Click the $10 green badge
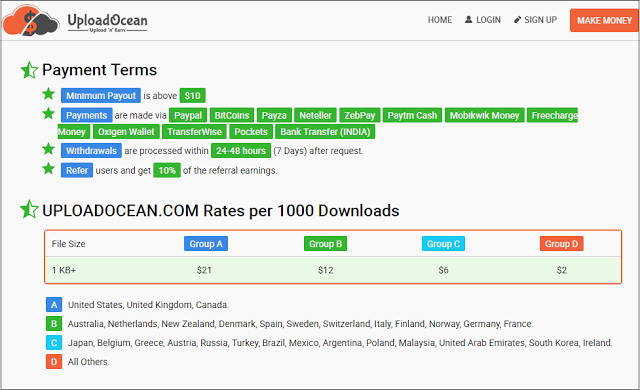The width and height of the screenshot is (640, 390). [x=192, y=95]
